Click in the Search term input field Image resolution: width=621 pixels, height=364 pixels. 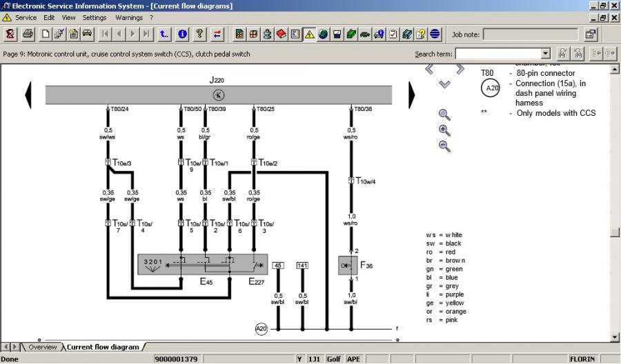[498, 54]
